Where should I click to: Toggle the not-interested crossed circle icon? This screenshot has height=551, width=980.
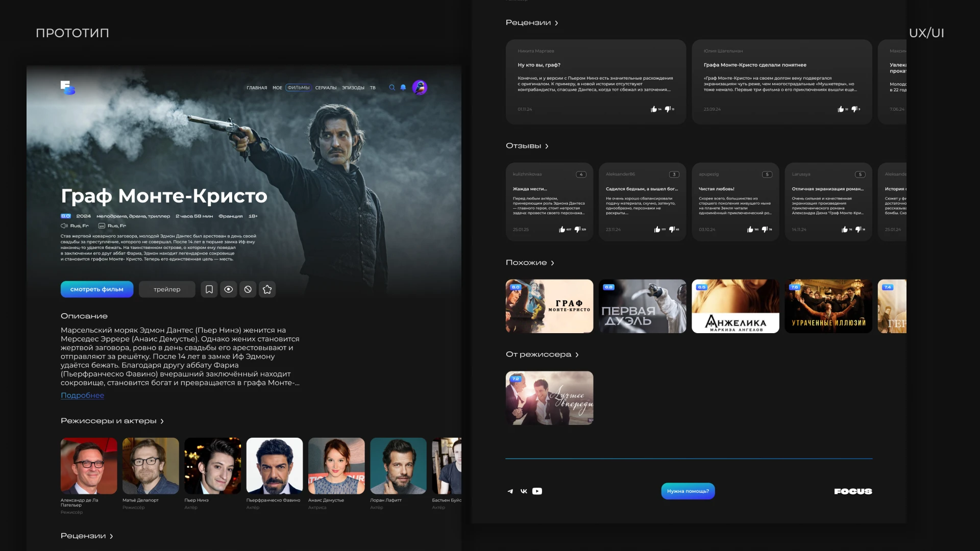click(248, 289)
